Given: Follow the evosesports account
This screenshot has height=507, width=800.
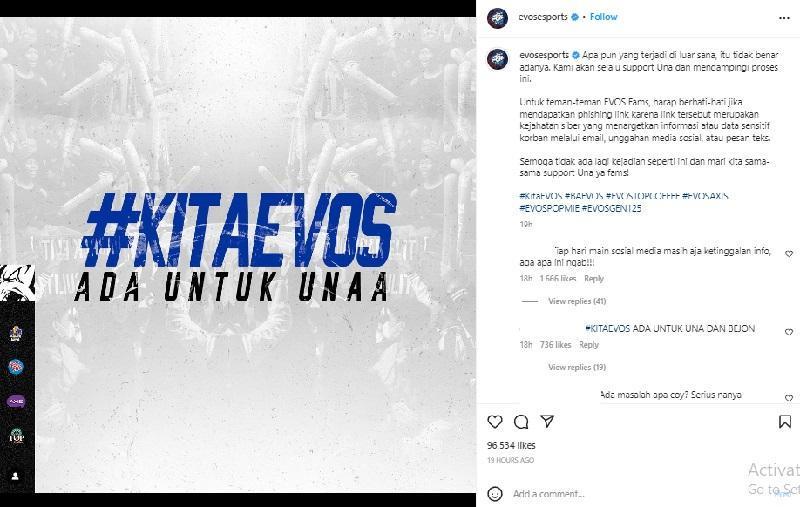Looking at the screenshot, I should point(604,17).
